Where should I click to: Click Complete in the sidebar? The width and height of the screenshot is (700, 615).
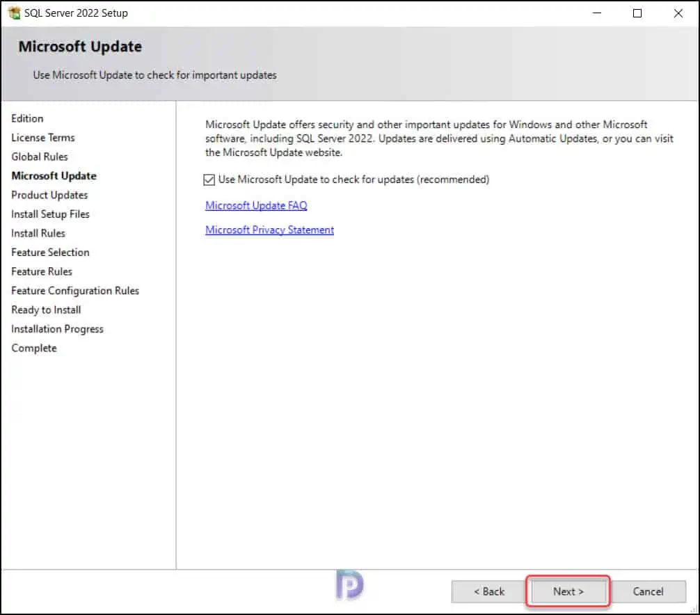[x=34, y=348]
